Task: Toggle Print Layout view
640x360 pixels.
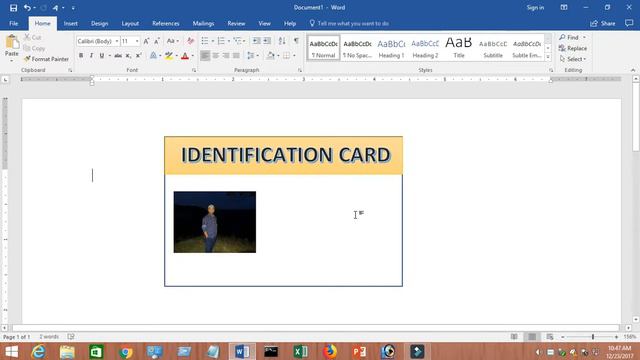Action: coord(532,337)
